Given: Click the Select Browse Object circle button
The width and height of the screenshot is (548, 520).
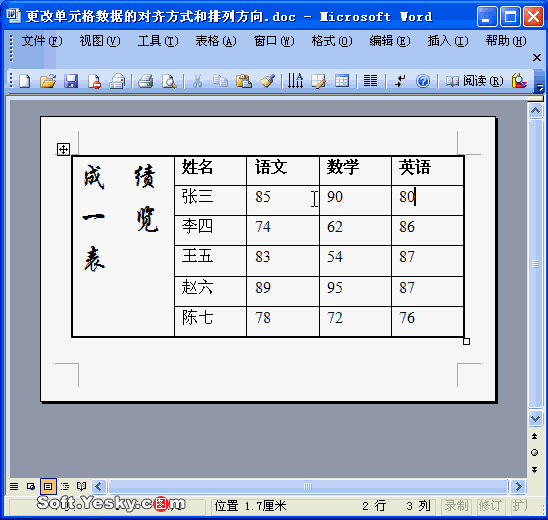Looking at the screenshot, I should coord(535,453).
